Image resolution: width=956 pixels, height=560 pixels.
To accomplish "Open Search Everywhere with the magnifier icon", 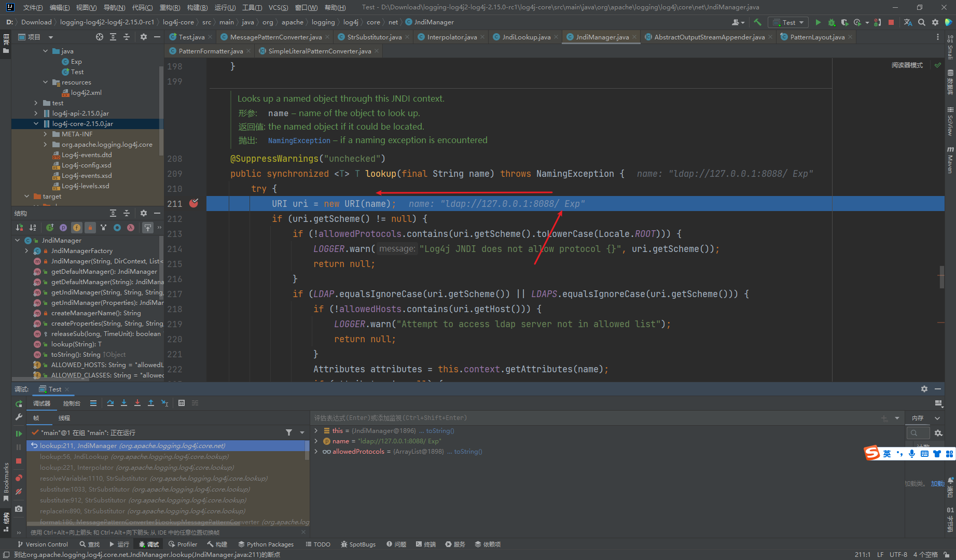I will [922, 22].
